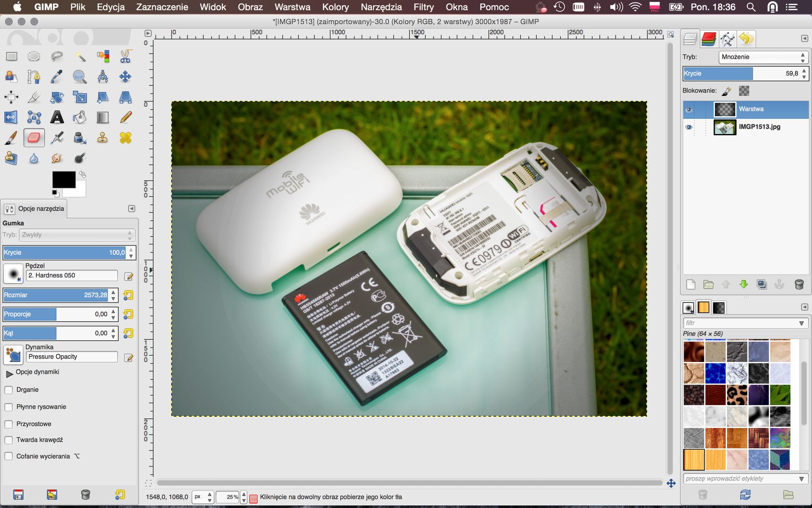Edit the Pressure Opacity dynamics
Viewport: 812px width, 508px height.
[x=128, y=358]
